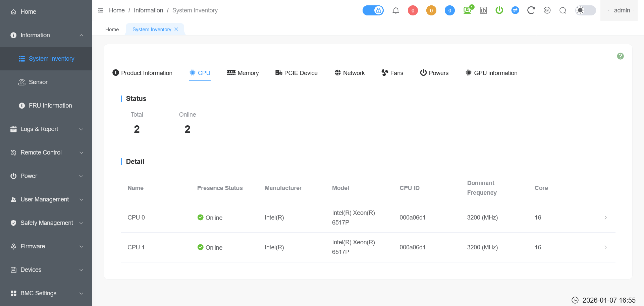Expand CPU 0 row details arrow
Viewport: 644px width, 306px height.
point(605,218)
